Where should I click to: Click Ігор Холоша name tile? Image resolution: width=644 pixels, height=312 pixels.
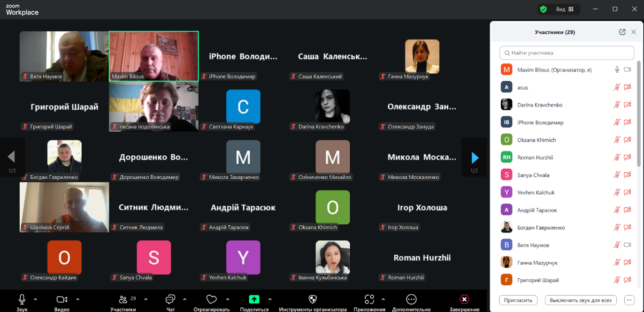(422, 207)
